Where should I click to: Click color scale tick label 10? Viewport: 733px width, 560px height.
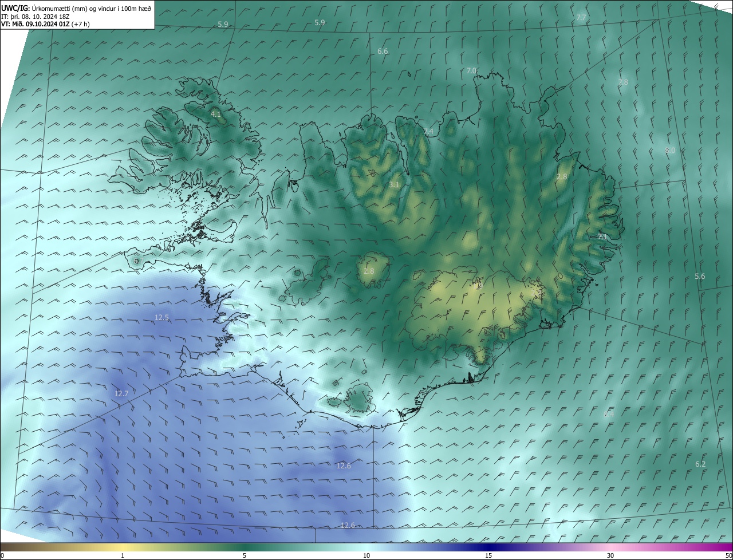click(366, 556)
